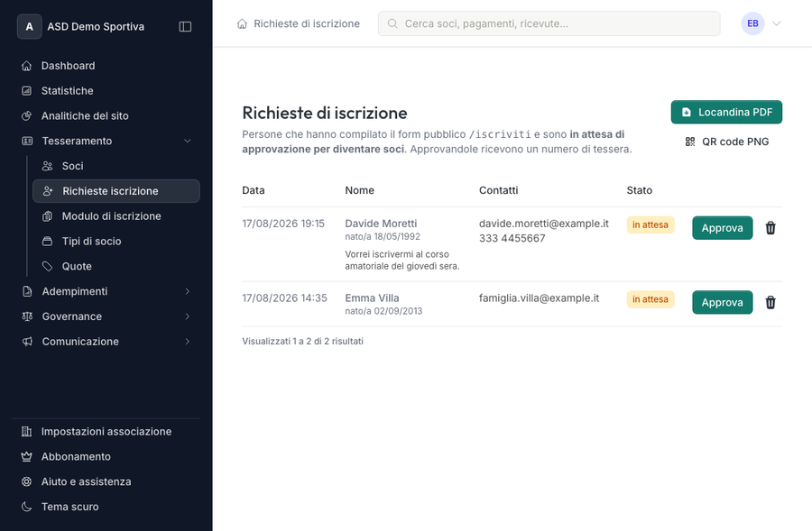Delete Emma Villa's request with trash icon
The image size is (812, 531).
point(770,302)
